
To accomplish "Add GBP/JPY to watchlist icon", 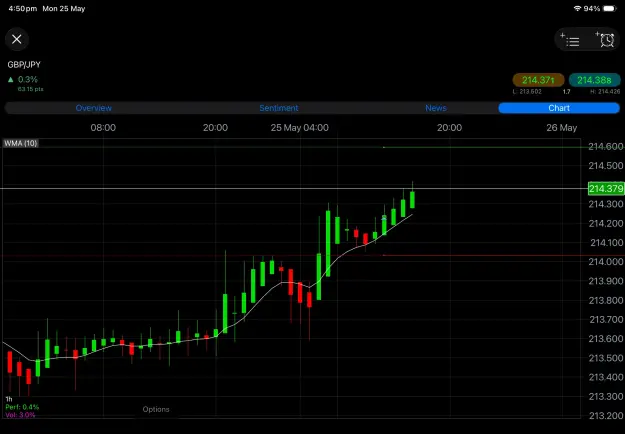I will coord(570,39).
